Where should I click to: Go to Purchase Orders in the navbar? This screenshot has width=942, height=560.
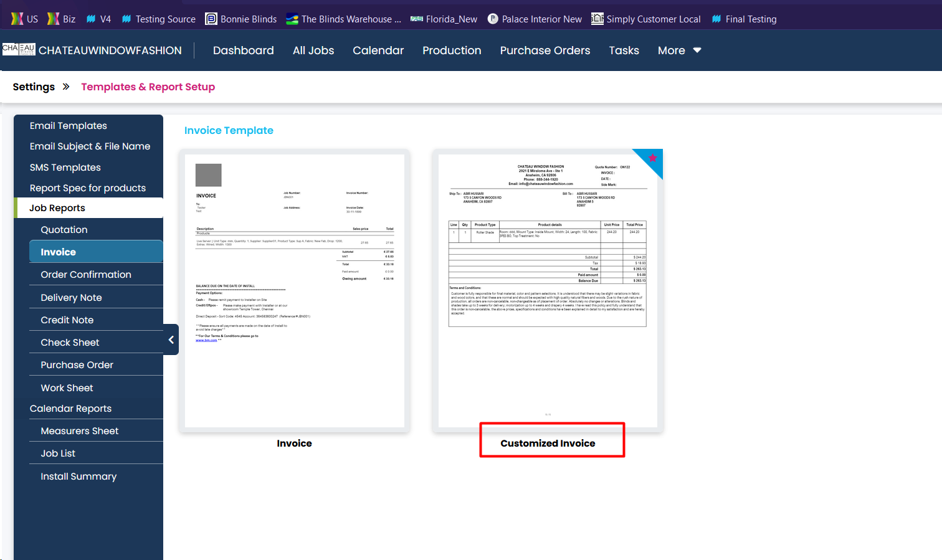tap(545, 50)
